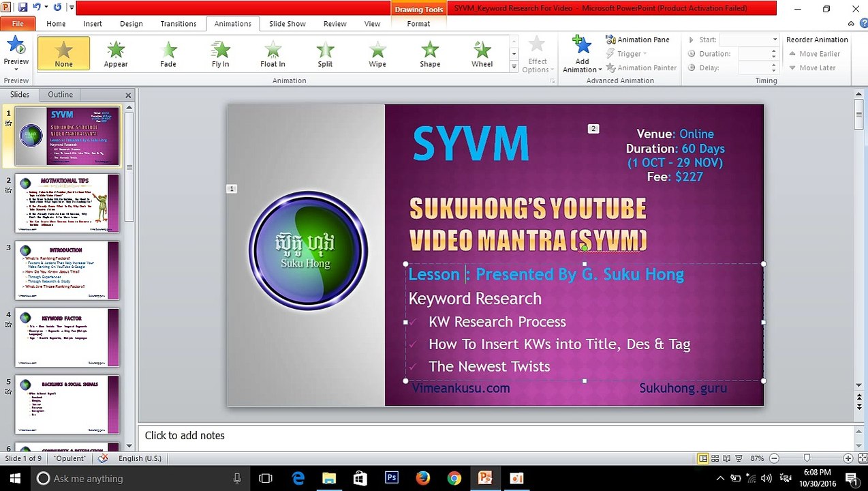Open the Add Animation gallery

(x=582, y=55)
